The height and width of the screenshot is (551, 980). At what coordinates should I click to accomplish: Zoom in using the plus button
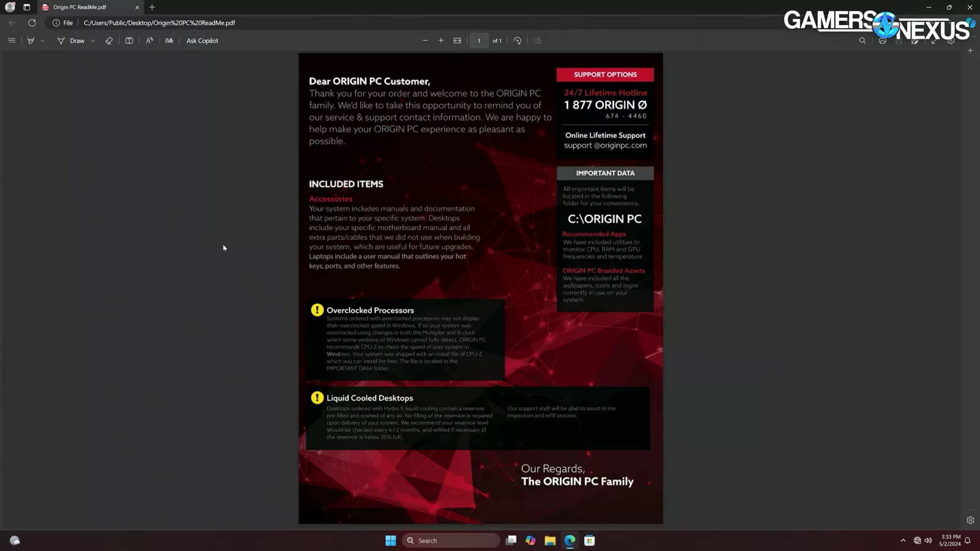pyautogui.click(x=441, y=40)
